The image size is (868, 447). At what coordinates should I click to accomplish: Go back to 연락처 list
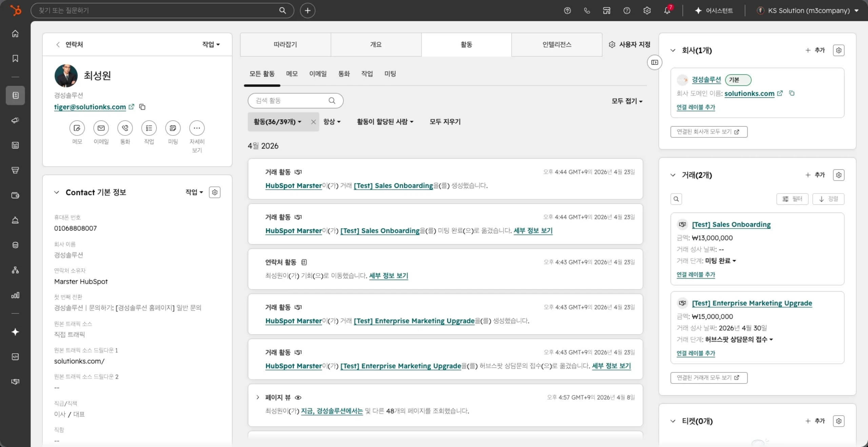[69, 44]
